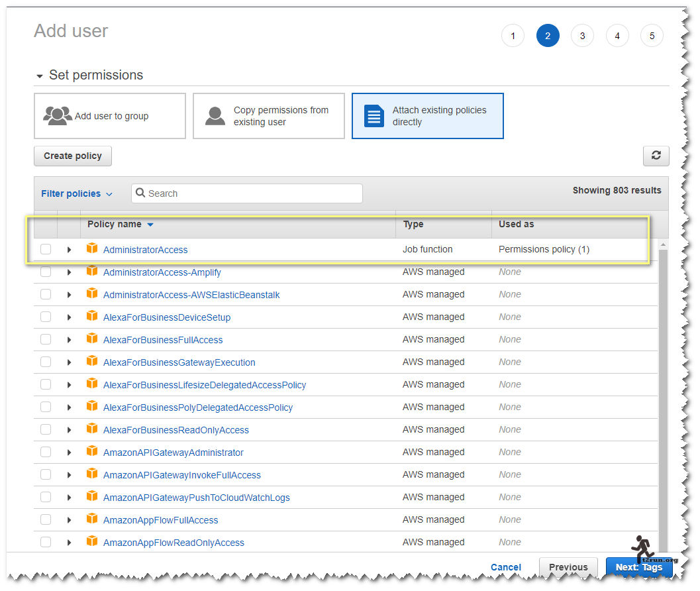Sort by the Policy name column
Image resolution: width=700 pixels, height=591 pixels.
pos(120,224)
